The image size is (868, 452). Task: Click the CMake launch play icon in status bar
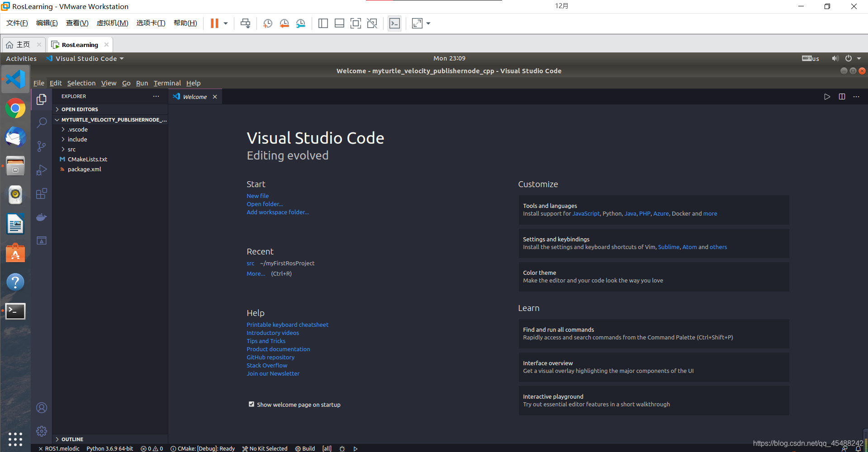(356, 449)
